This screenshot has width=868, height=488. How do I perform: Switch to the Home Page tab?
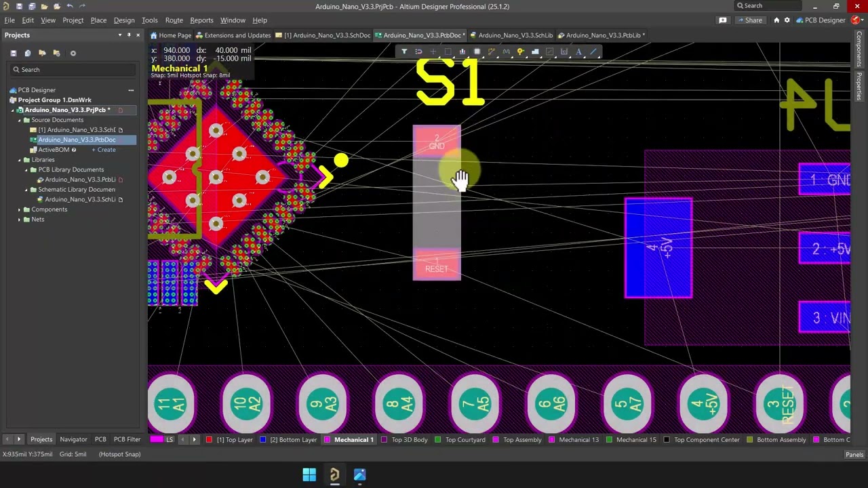(171, 35)
